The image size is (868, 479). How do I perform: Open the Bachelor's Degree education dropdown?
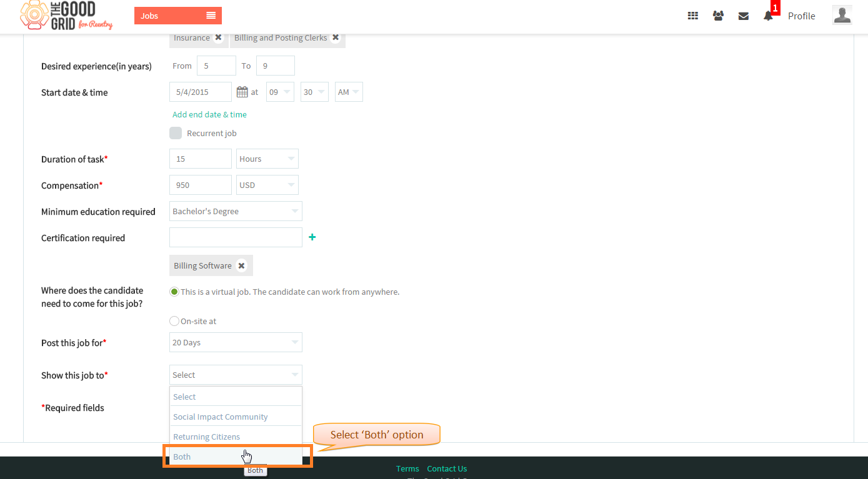point(236,211)
